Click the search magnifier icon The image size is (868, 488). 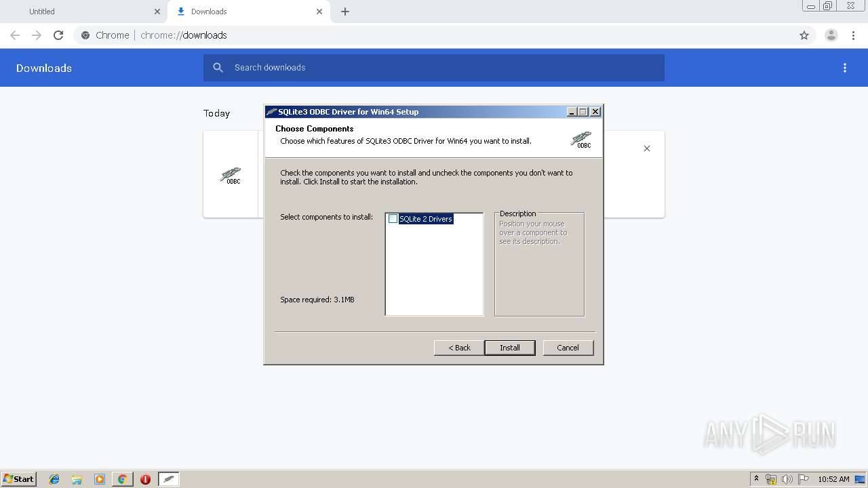(x=218, y=68)
